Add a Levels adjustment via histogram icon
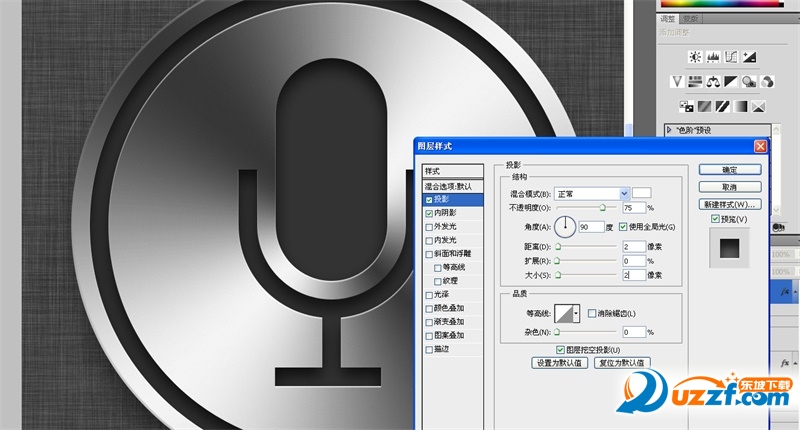 pos(711,55)
